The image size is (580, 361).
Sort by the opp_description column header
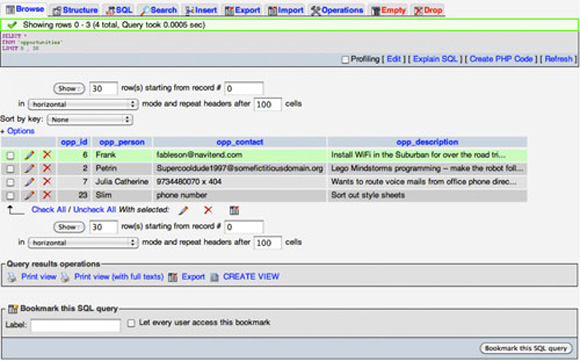pos(427,142)
